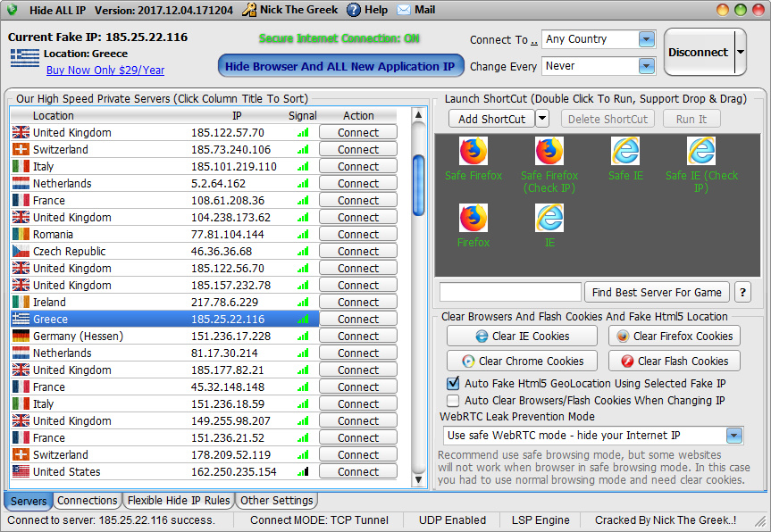
Task: Click the Help question mark icon
Action: coord(353,10)
